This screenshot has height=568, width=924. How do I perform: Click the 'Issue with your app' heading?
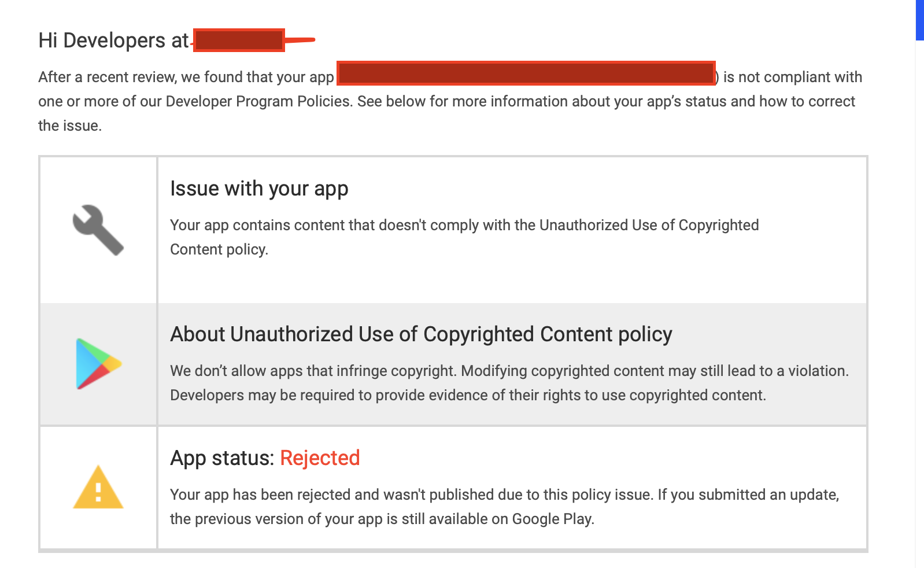click(259, 189)
